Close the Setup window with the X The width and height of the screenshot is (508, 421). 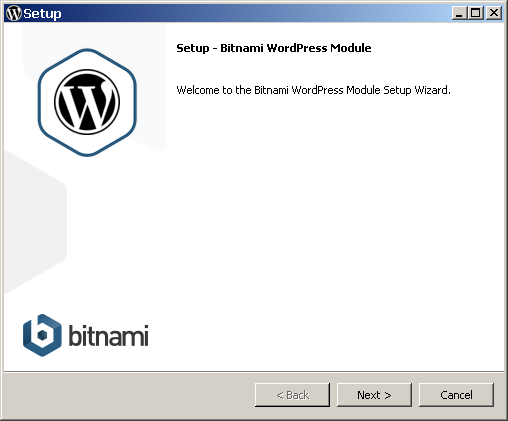tap(494, 13)
